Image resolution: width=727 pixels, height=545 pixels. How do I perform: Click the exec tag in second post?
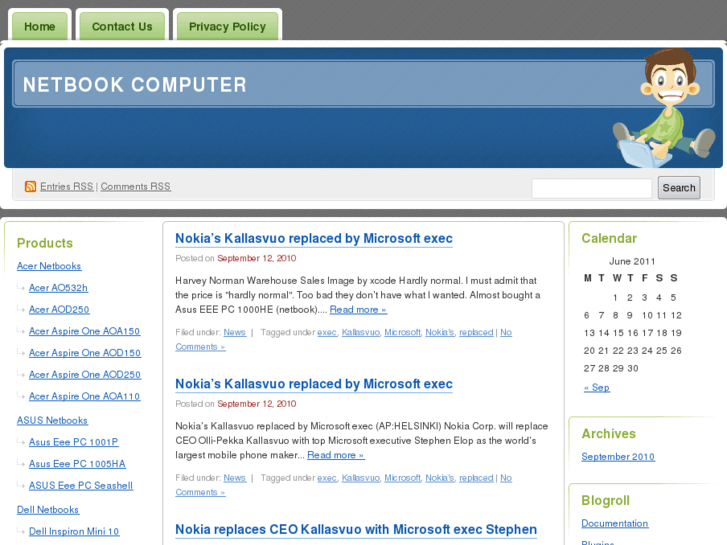[327, 478]
